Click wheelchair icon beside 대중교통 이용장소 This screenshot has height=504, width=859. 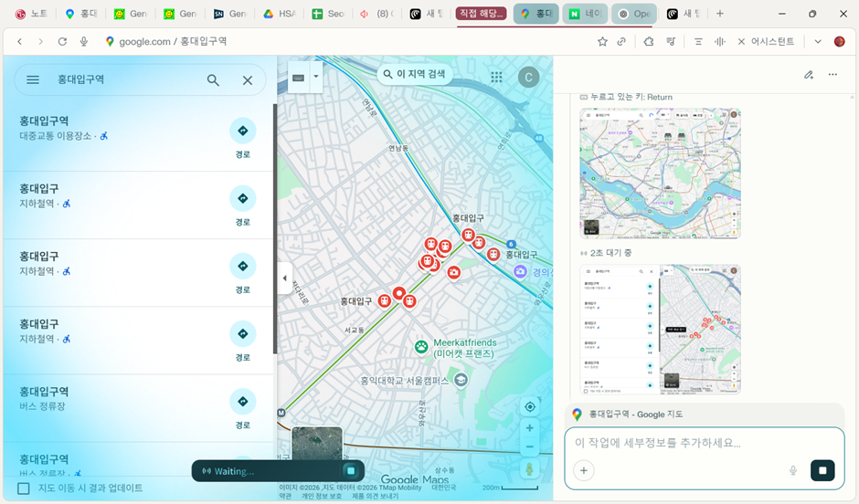[x=104, y=136]
